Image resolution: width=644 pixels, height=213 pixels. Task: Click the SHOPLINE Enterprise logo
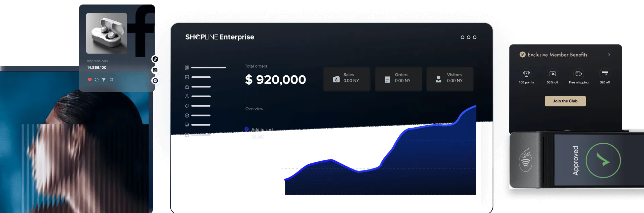tap(220, 37)
